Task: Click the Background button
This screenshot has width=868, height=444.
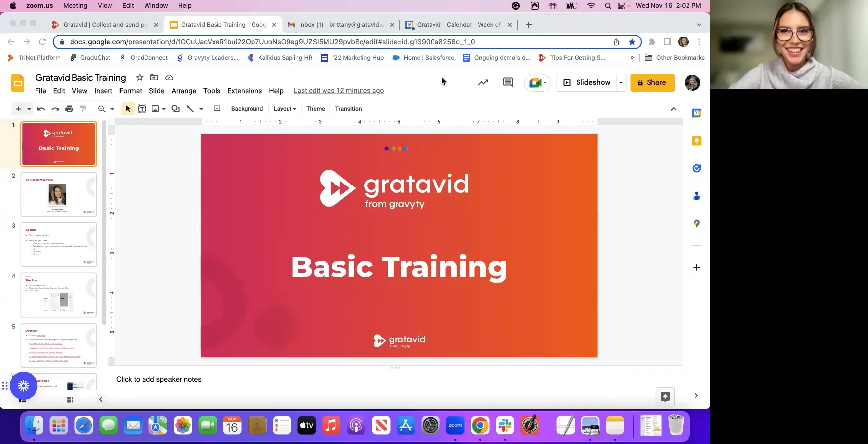Action: 247,109
